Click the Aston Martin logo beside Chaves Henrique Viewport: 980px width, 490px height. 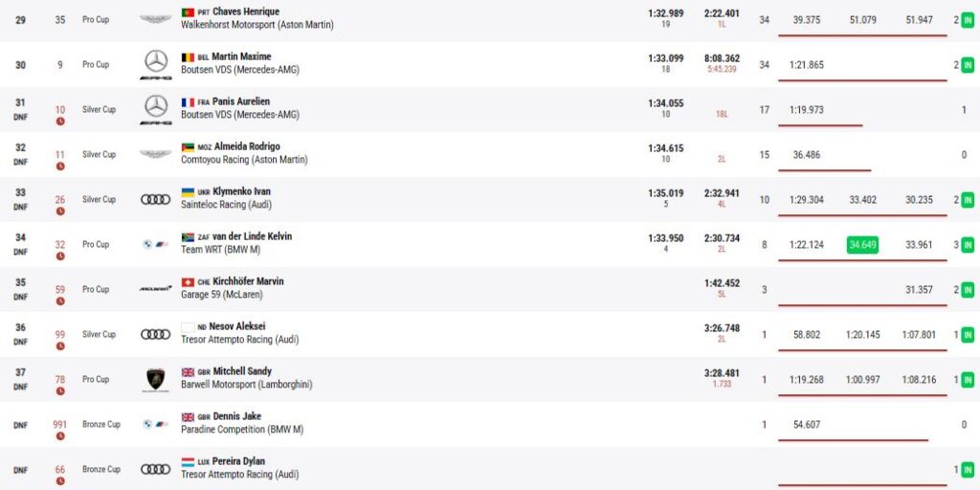pyautogui.click(x=155, y=19)
